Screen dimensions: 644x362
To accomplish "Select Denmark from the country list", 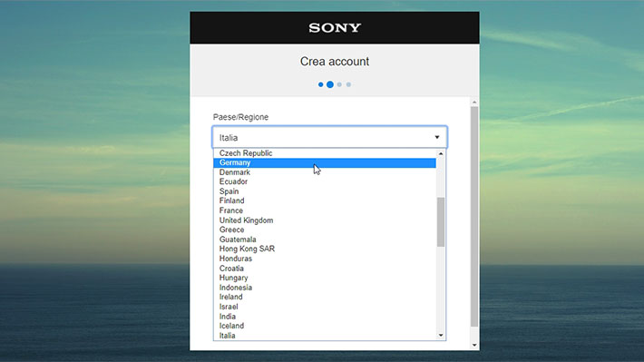I will pos(325,172).
